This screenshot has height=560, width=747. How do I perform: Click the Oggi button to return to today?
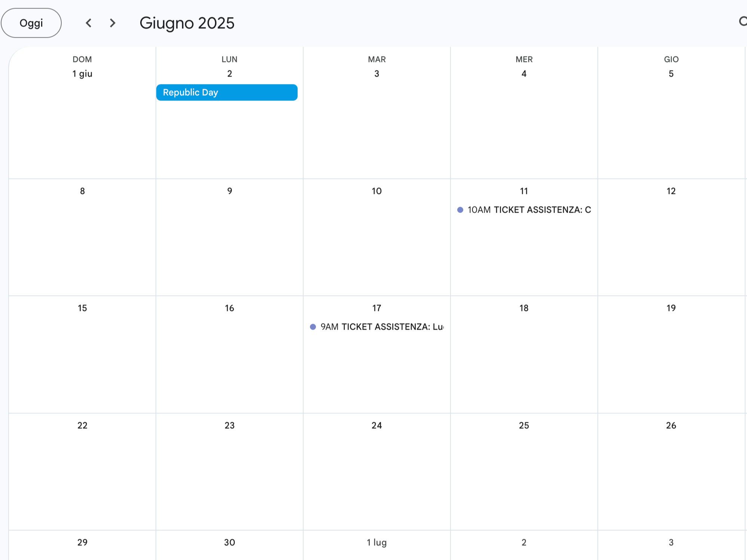click(31, 23)
